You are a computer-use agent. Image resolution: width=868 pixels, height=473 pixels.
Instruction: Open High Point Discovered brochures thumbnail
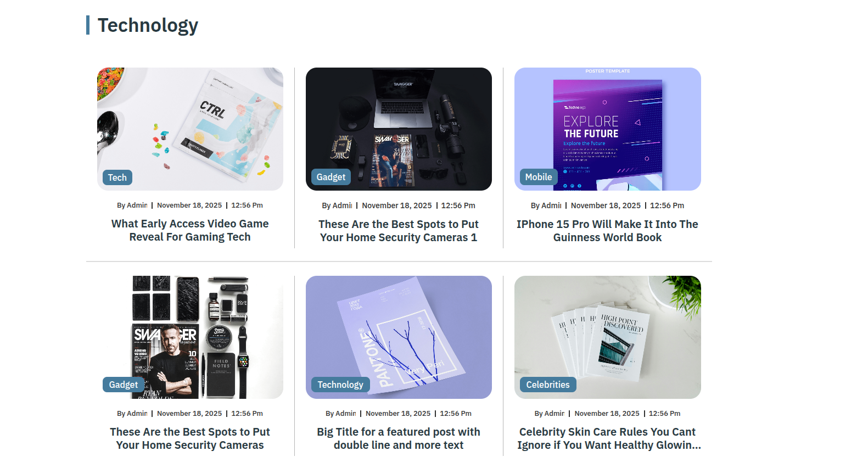pyautogui.click(x=608, y=337)
